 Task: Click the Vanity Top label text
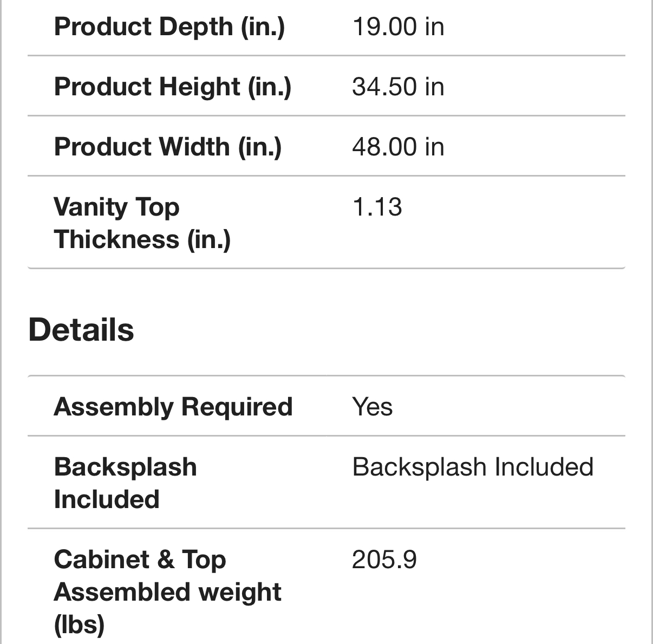tap(116, 207)
